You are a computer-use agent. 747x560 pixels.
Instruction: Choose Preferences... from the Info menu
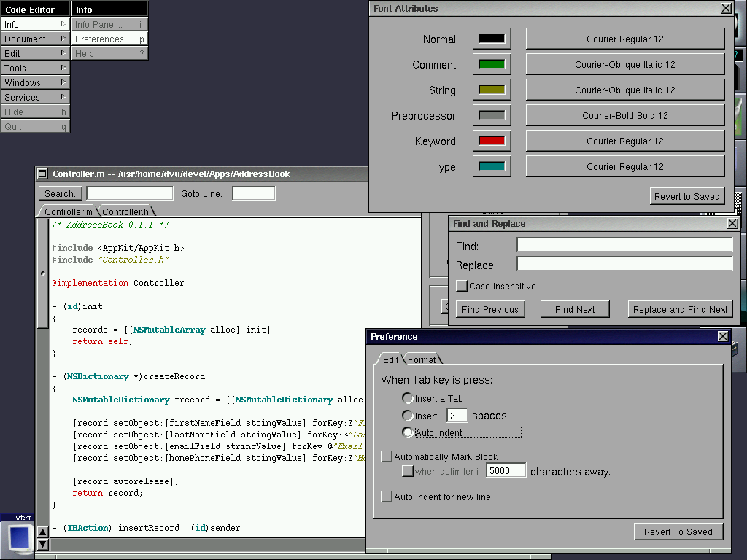pos(109,39)
